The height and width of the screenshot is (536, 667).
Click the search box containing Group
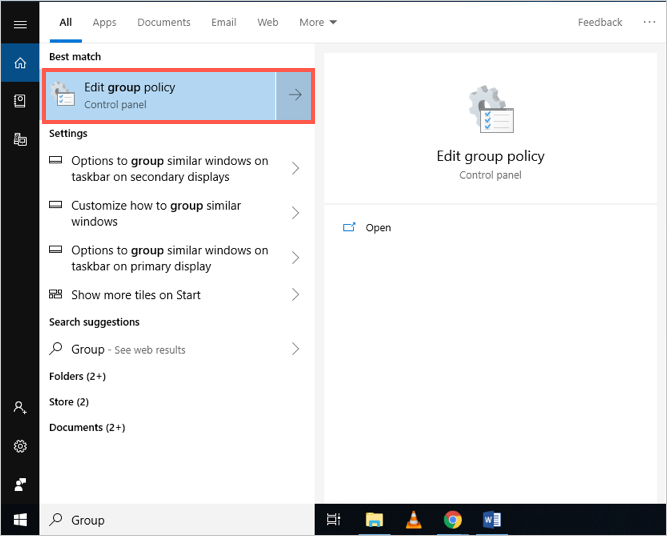tap(180, 520)
